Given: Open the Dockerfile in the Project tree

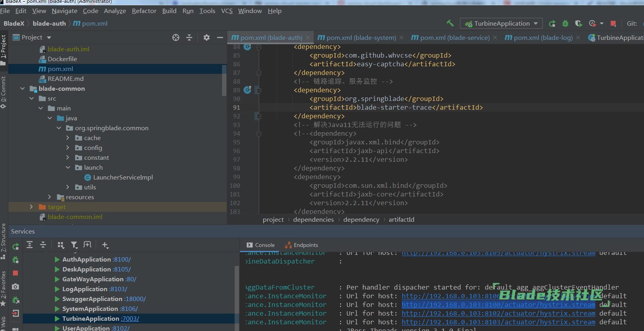Looking at the screenshot, I should click(x=62, y=59).
